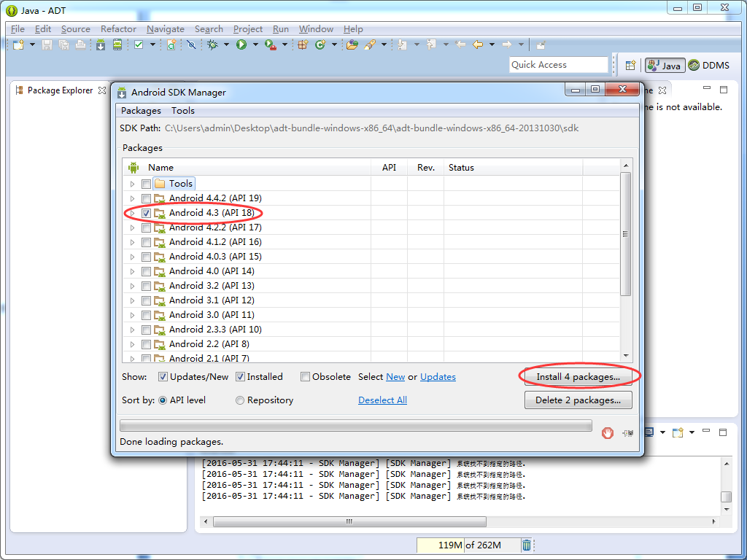Expand the Tools package tree node
Image resolution: width=747 pixels, height=560 pixels.
coord(133,184)
